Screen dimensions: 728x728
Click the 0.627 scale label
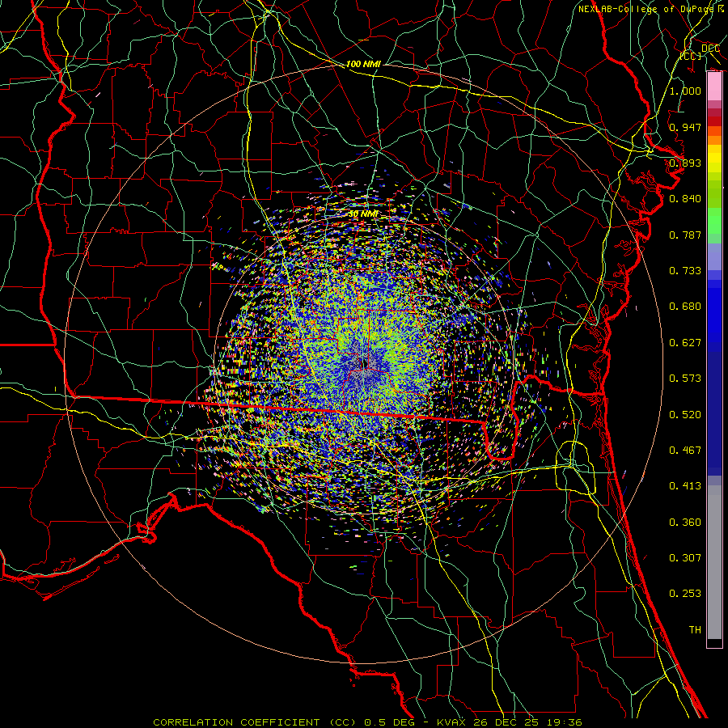685,343
